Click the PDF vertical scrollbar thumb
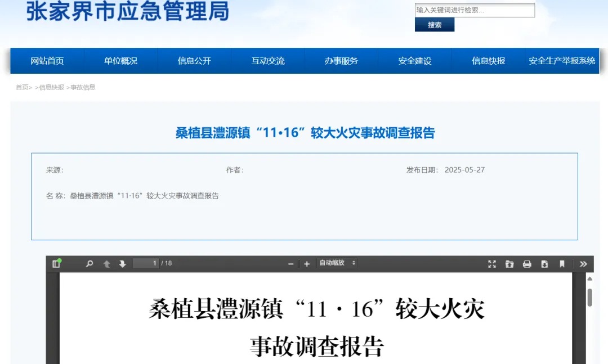 (590, 297)
